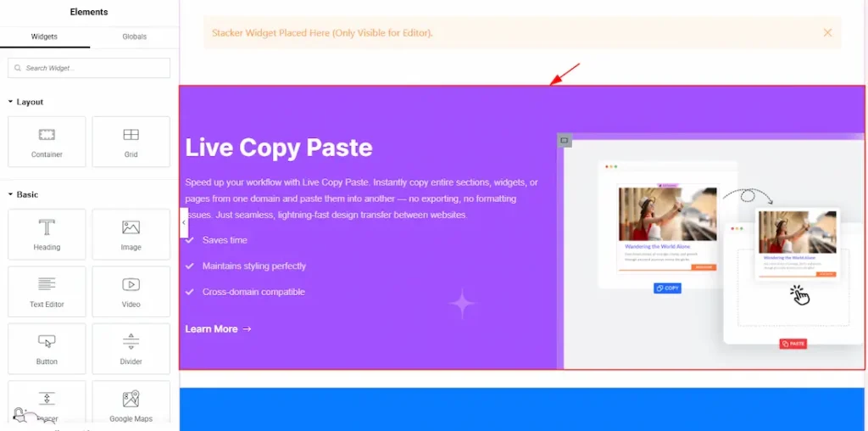Select the Container widget icon

point(47,141)
